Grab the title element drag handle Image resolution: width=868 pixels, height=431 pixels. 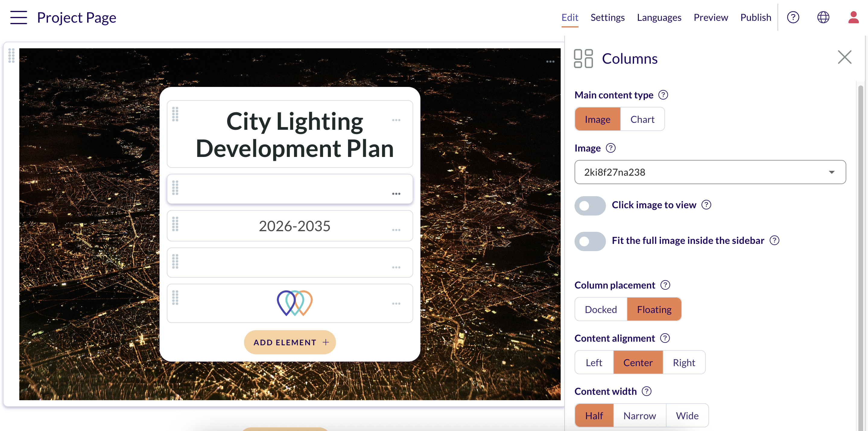[x=175, y=114]
